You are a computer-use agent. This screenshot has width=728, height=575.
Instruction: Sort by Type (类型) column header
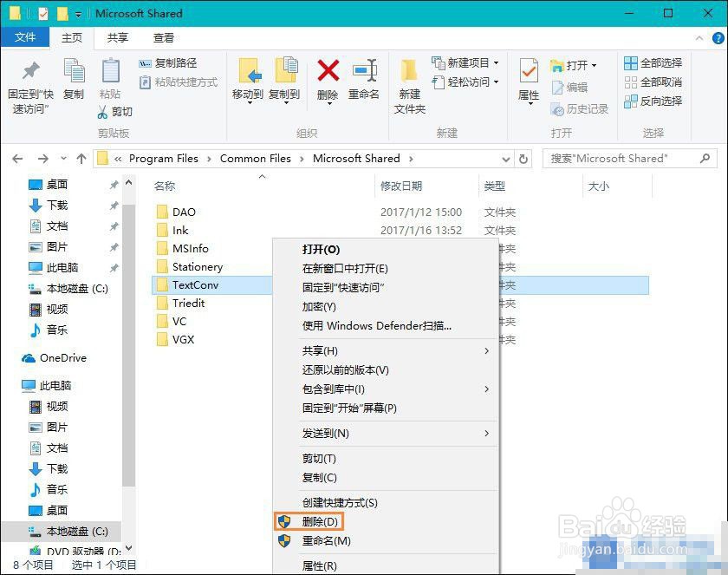[495, 186]
